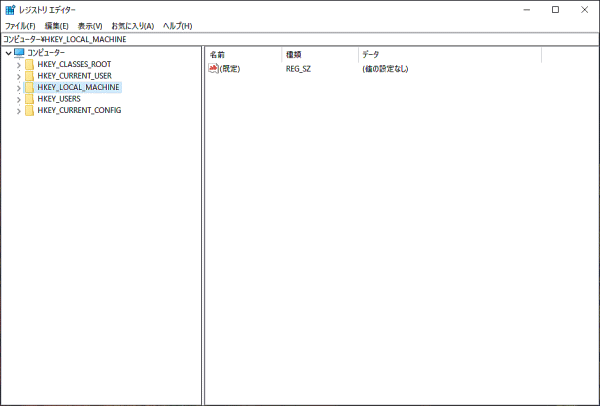Open the 編集(E) menu
Screen dimensions: 600x406
57,26
